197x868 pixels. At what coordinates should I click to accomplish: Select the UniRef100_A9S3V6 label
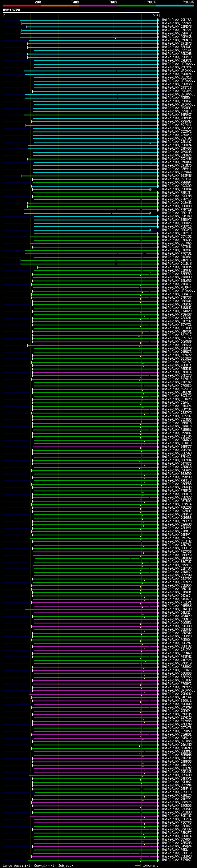177,91
